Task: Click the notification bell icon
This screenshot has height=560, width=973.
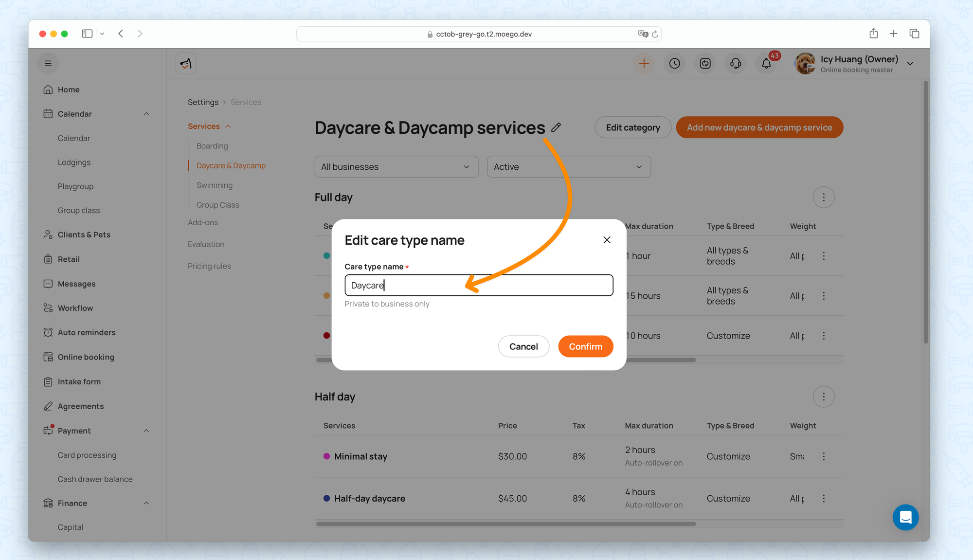Action: pos(766,64)
